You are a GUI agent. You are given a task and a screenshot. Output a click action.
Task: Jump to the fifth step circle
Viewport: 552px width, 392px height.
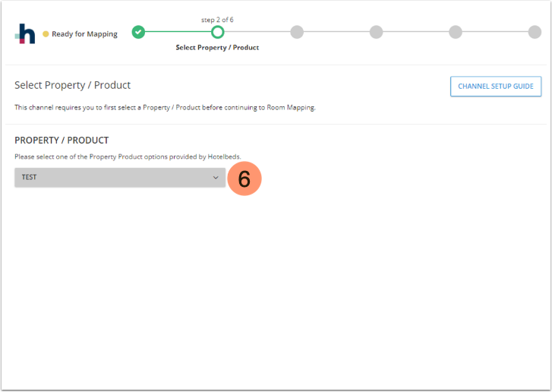pyautogui.click(x=456, y=32)
